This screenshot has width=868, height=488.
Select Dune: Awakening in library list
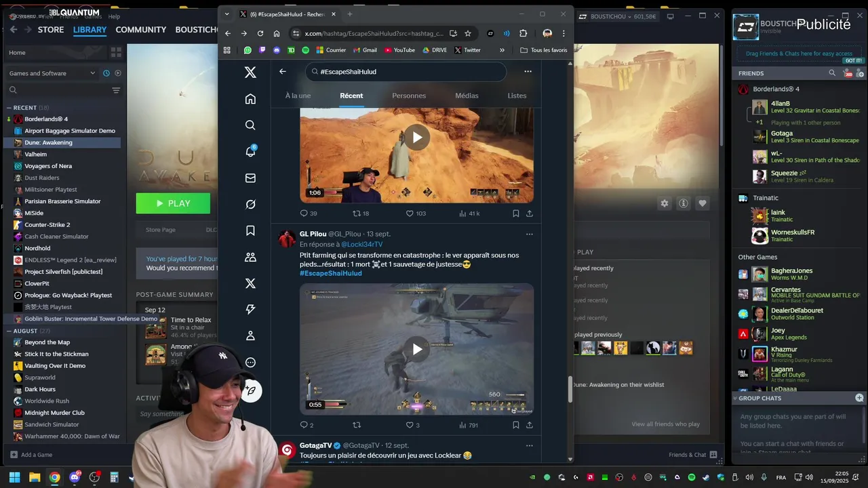[62, 142]
